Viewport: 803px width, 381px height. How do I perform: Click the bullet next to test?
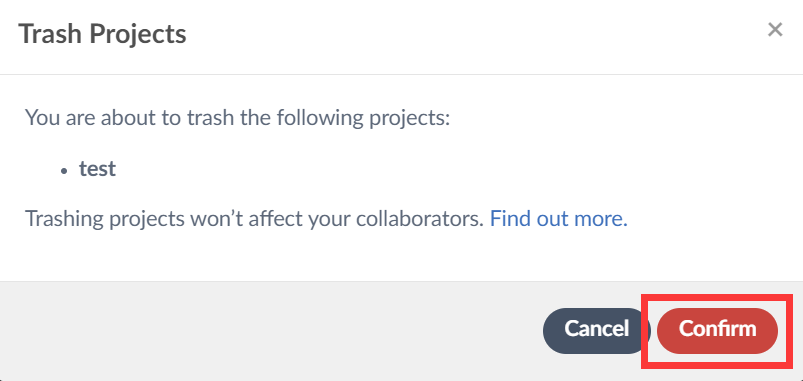pos(64,171)
